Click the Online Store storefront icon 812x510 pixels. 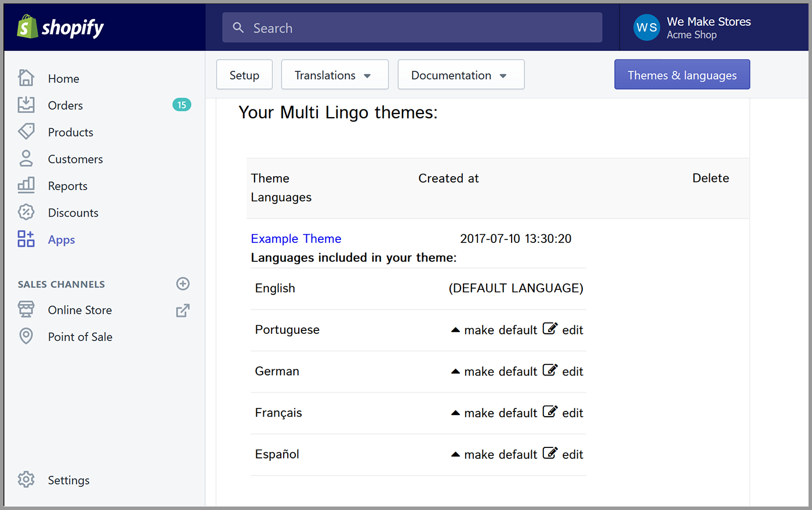coord(26,309)
